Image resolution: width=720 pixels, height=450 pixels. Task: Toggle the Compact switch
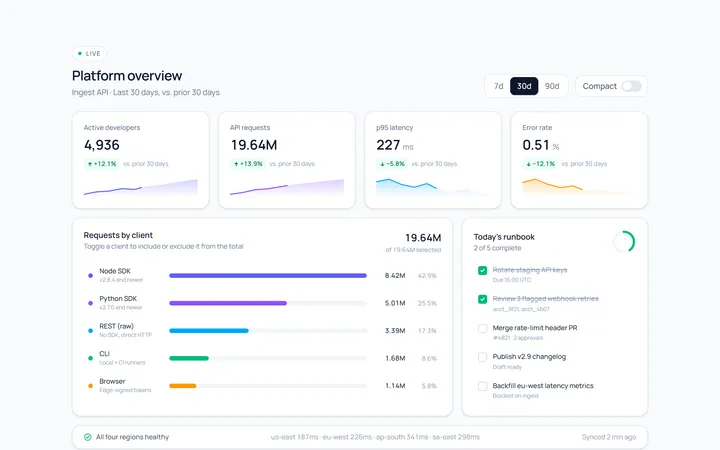point(631,86)
